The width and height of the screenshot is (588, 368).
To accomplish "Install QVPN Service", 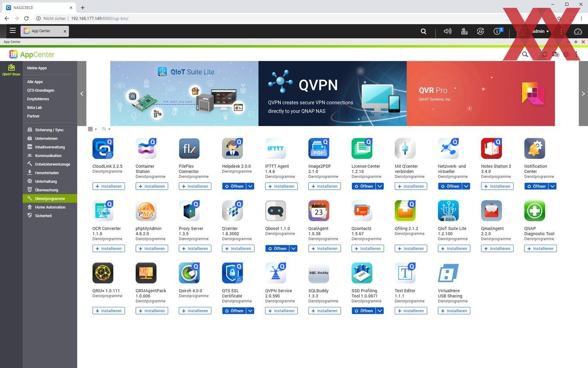I will 281,311.
